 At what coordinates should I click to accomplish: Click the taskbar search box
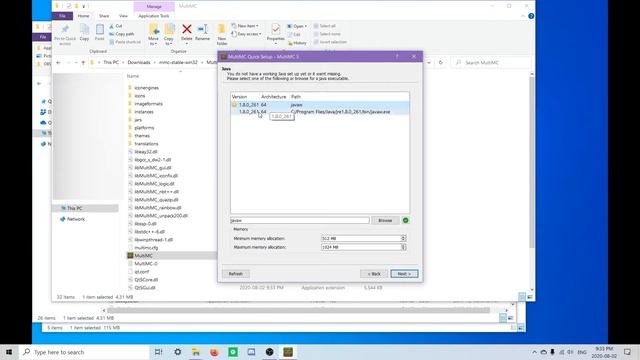[x=84, y=352]
